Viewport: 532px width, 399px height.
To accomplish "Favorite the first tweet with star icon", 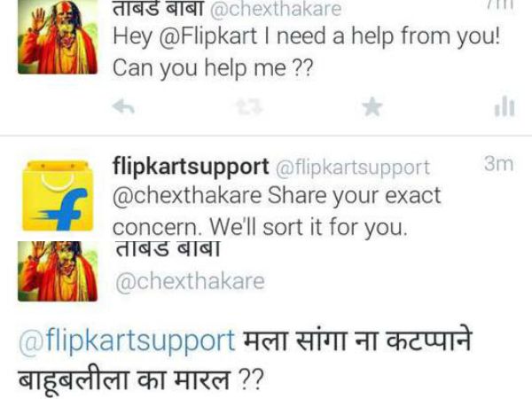I will pyautogui.click(x=372, y=107).
